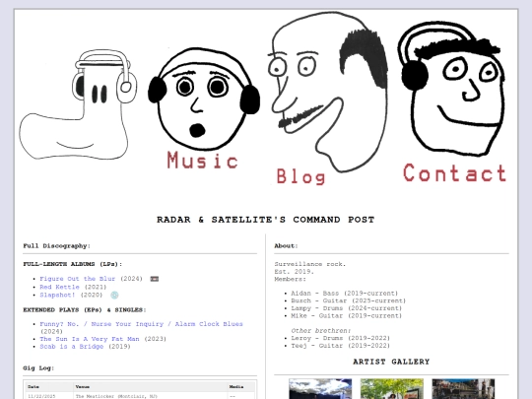The image size is (532, 399).
Task: Click the Teej - Guitar former member entry
Action: pos(341,346)
